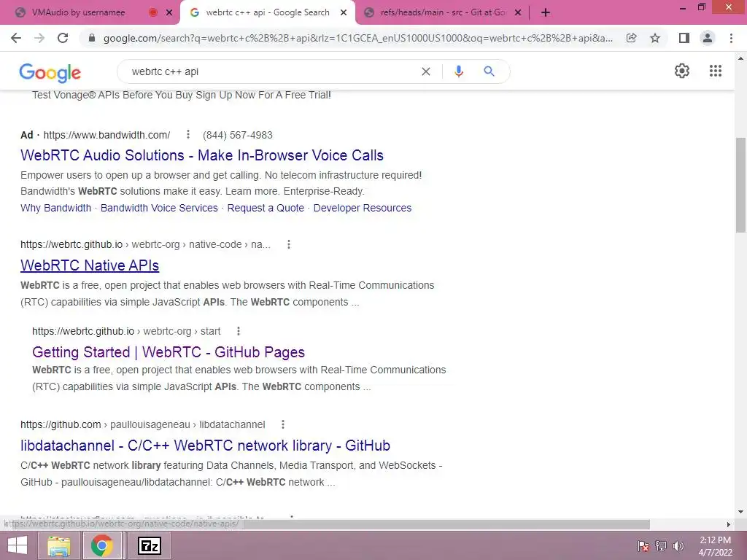Close the refs/heads/main Git tab
747x560 pixels.
click(518, 13)
